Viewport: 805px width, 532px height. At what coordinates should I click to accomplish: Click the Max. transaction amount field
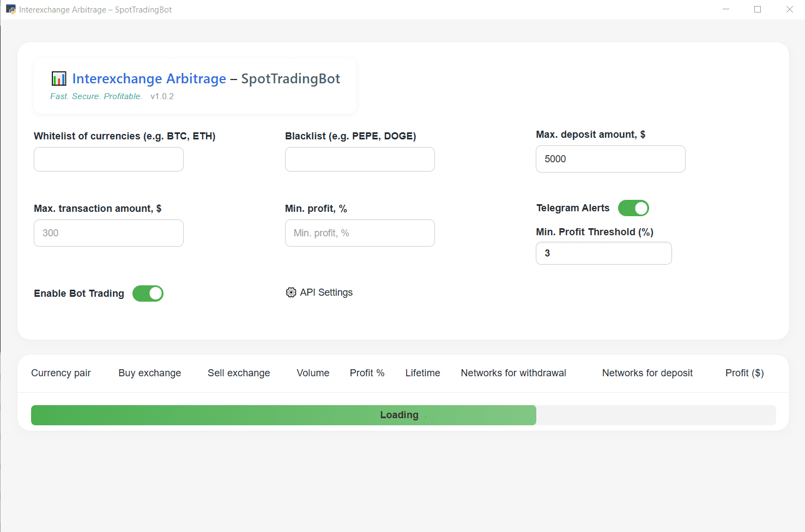tap(108, 233)
